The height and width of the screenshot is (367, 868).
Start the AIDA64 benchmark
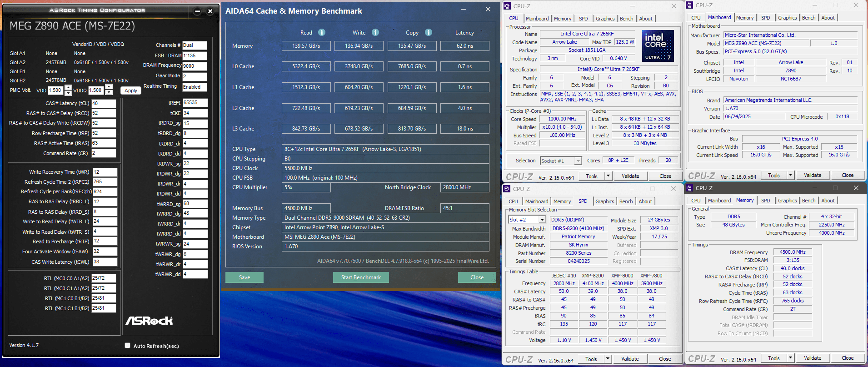(x=361, y=277)
